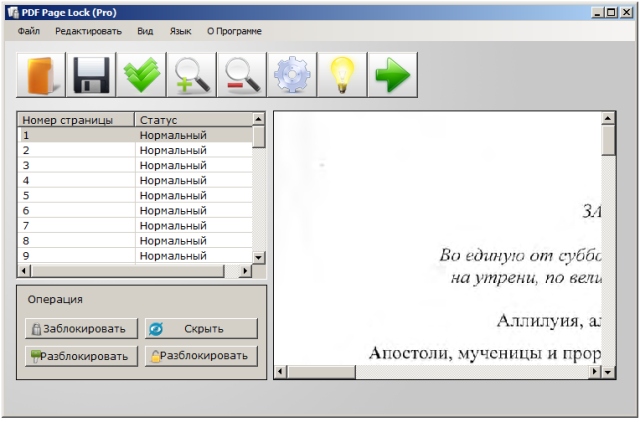640x422 pixels.
Task: Open a PDF with the orange folder icon
Action: (x=41, y=75)
